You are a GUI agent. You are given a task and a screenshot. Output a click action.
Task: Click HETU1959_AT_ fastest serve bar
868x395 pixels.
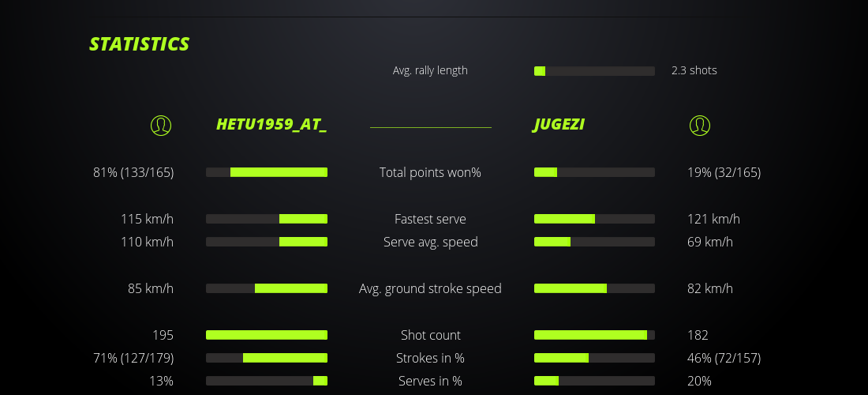(267, 219)
